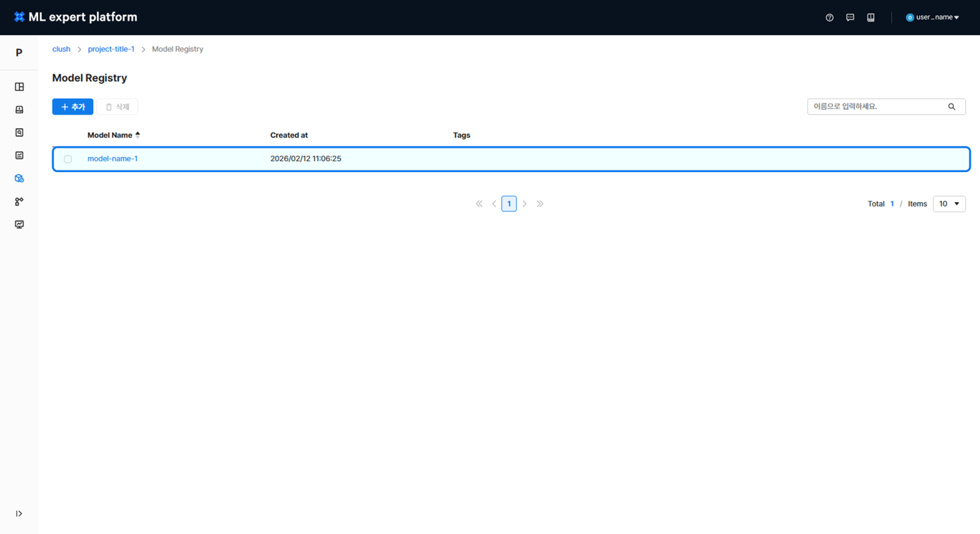Open the dashboard layout icon in sidebar
Viewport: 980px width, 534px height.
tap(19, 87)
